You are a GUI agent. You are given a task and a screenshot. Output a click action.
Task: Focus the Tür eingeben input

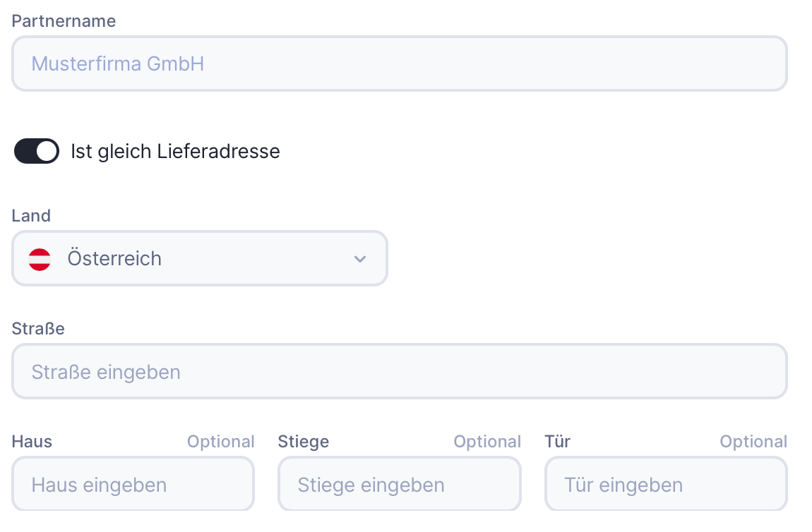coord(665,485)
